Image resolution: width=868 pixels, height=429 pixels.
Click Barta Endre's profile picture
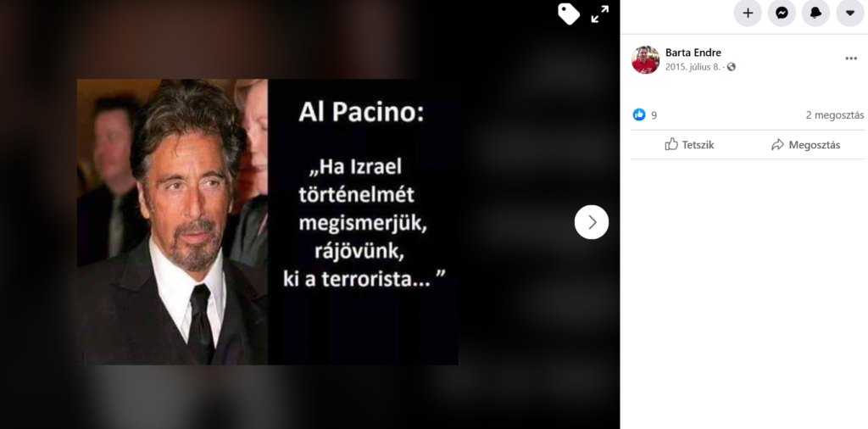click(645, 60)
